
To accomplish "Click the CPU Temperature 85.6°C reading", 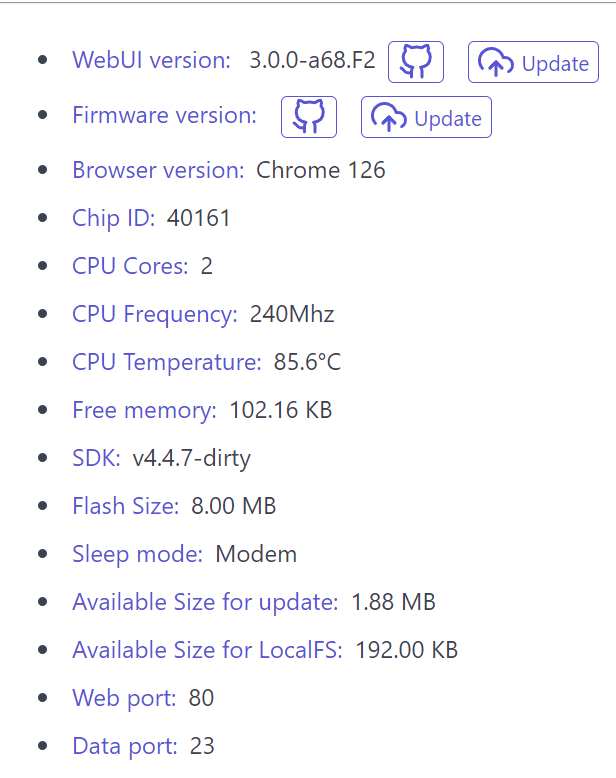I will click(307, 362).
